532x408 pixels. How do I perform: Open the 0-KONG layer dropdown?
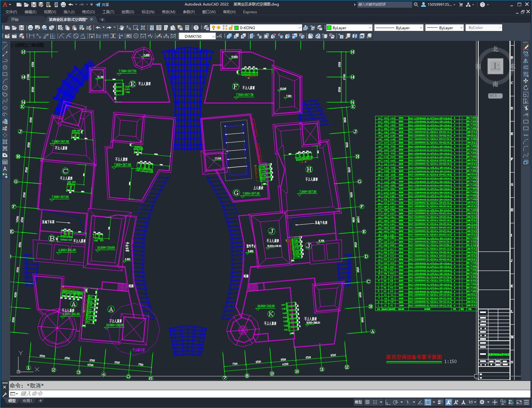[x=300, y=28]
